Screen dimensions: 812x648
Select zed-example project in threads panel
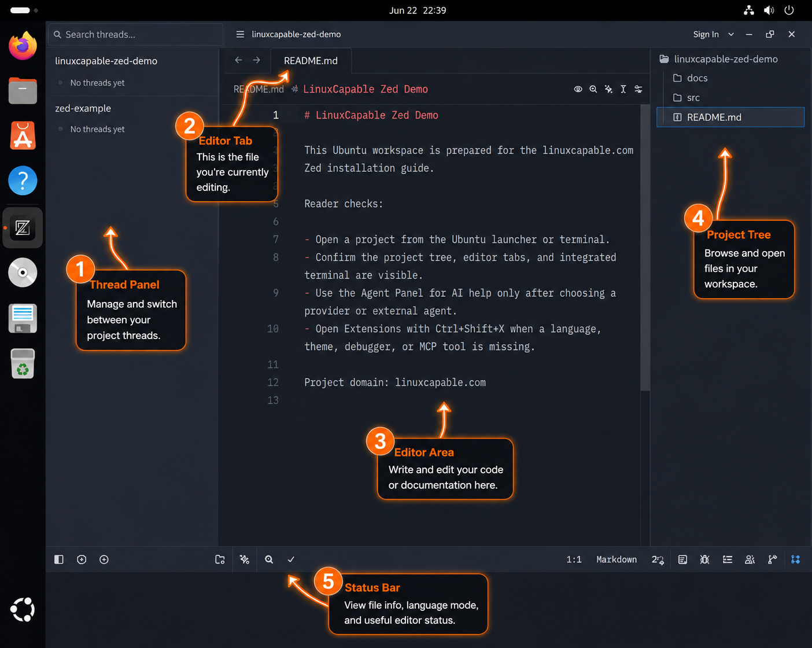[x=83, y=108]
